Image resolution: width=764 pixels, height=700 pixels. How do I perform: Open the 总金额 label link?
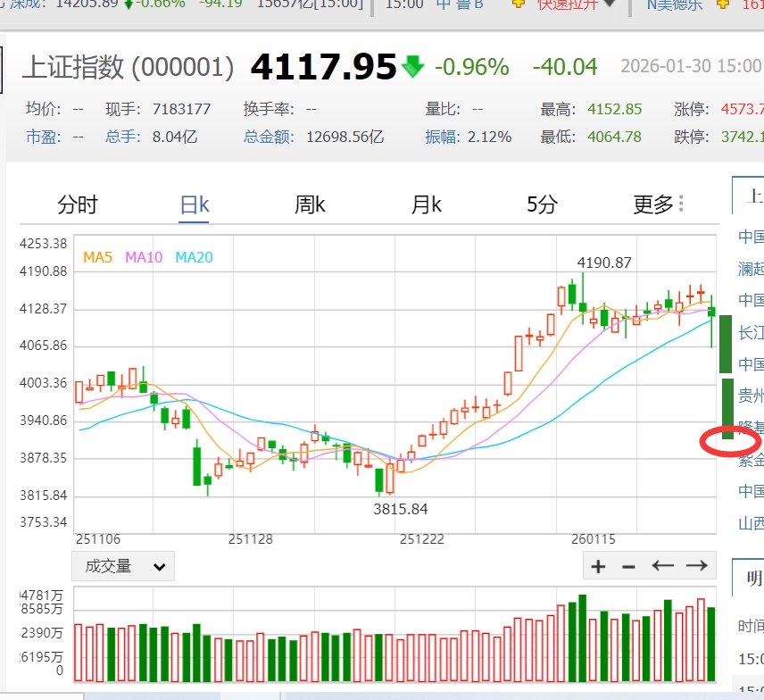pos(269,137)
